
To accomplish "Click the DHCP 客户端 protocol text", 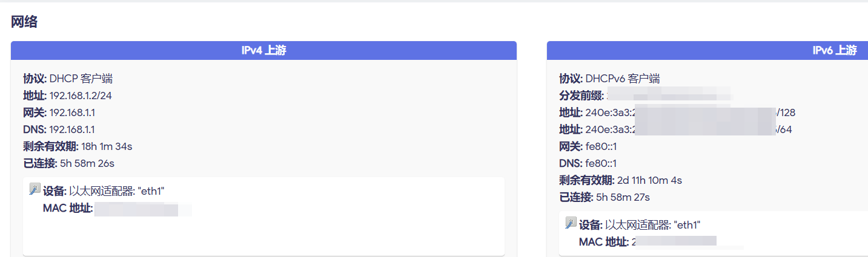I will (81, 79).
